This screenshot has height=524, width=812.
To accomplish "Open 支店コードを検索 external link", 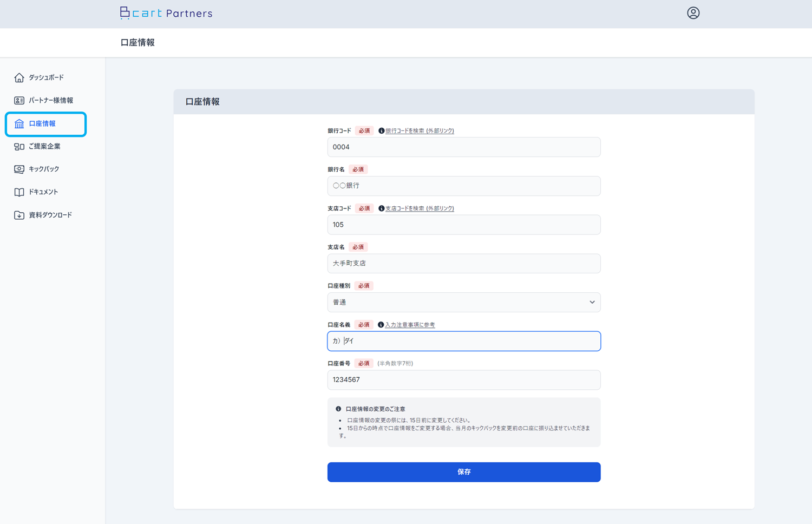I will point(420,208).
